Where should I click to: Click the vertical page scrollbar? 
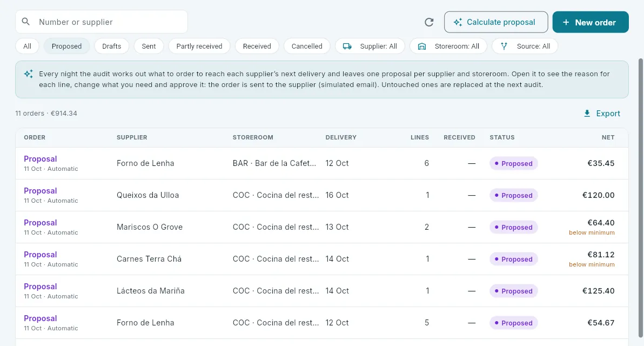[640, 197]
